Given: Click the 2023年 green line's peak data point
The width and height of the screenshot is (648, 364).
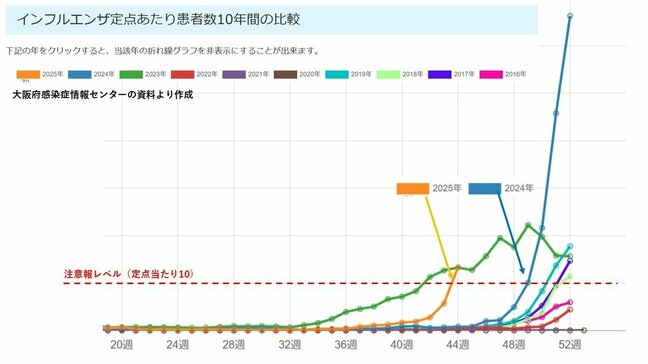Looking at the screenshot, I should 528,225.
